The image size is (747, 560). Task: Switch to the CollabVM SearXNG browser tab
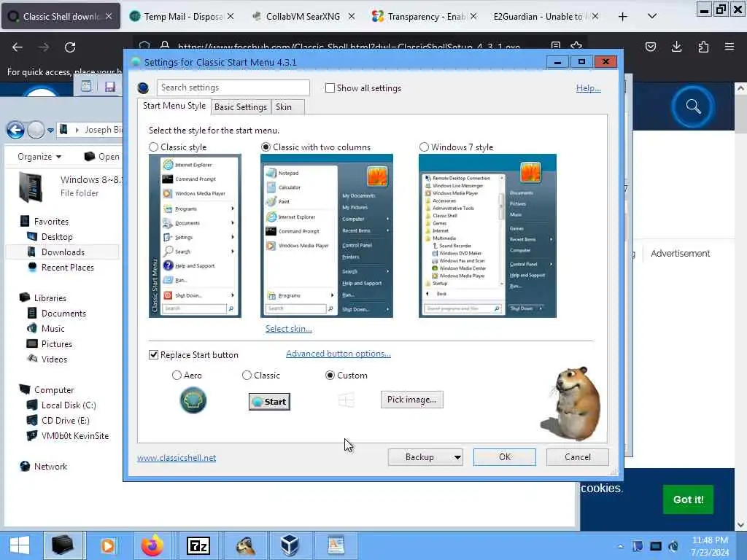pos(303,17)
